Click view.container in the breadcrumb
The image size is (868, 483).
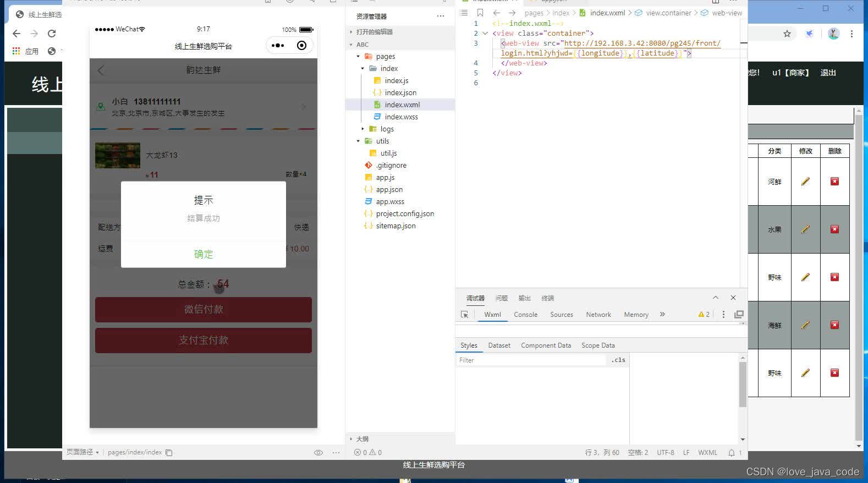pos(668,13)
